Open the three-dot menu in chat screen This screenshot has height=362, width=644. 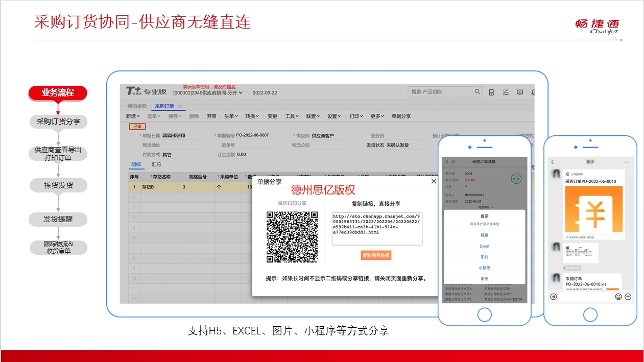pyautogui.click(x=627, y=162)
